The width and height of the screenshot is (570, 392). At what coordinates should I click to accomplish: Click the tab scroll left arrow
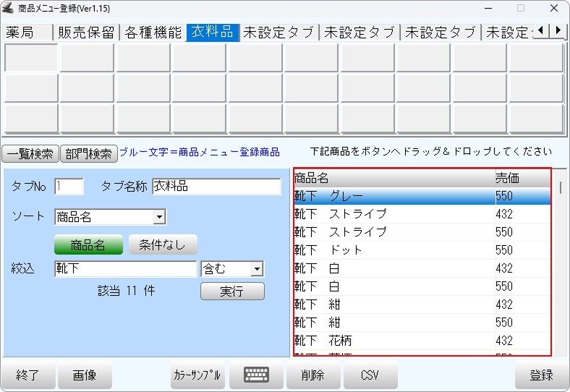[x=542, y=30]
